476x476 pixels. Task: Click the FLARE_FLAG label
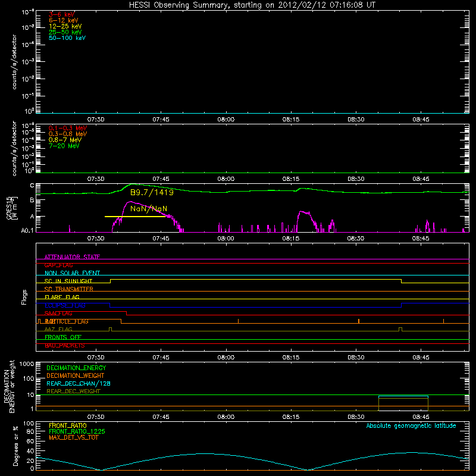(x=62, y=297)
